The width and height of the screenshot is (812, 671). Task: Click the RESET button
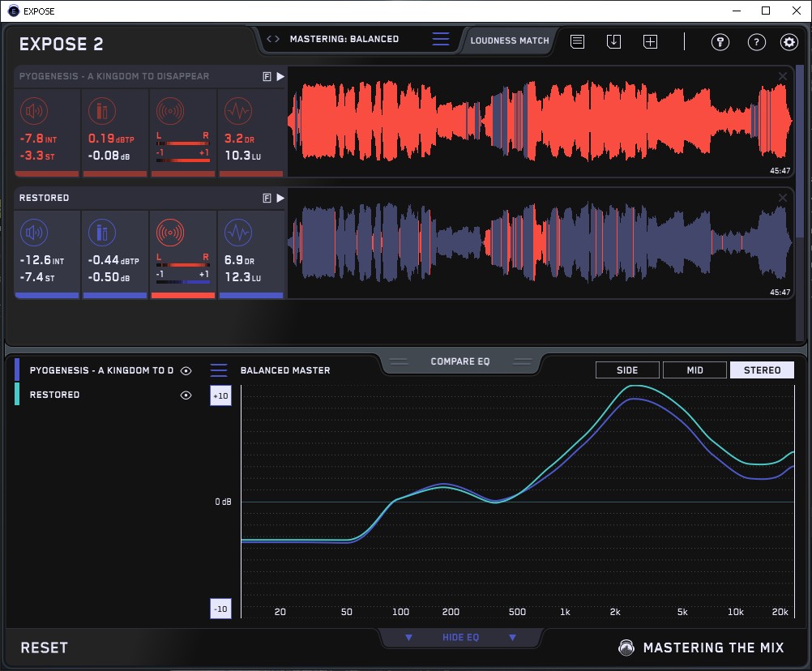[x=44, y=647]
